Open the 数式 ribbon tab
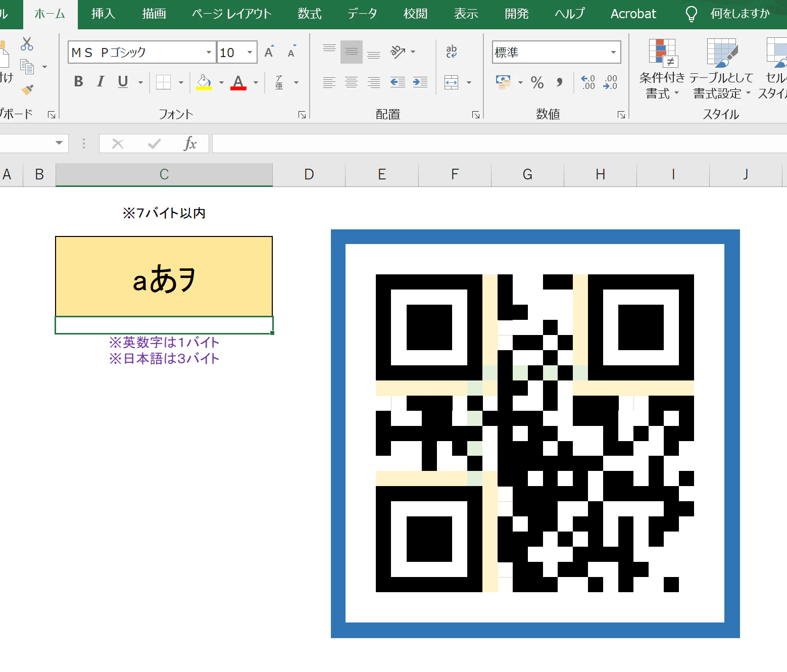This screenshot has width=787, height=672. pos(310,14)
